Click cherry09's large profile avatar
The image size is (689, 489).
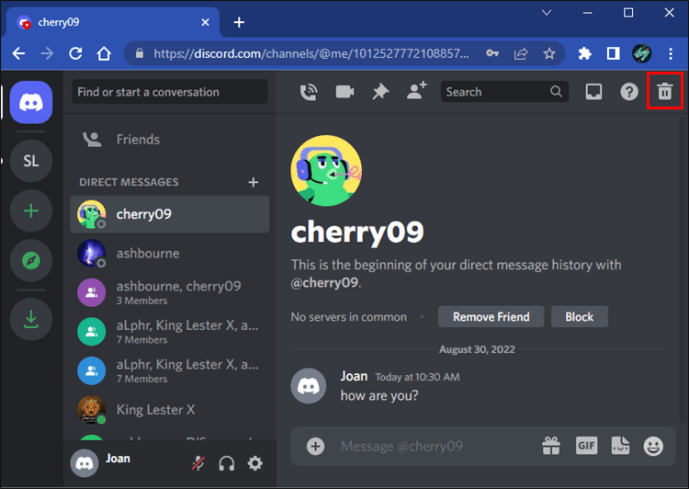click(326, 170)
